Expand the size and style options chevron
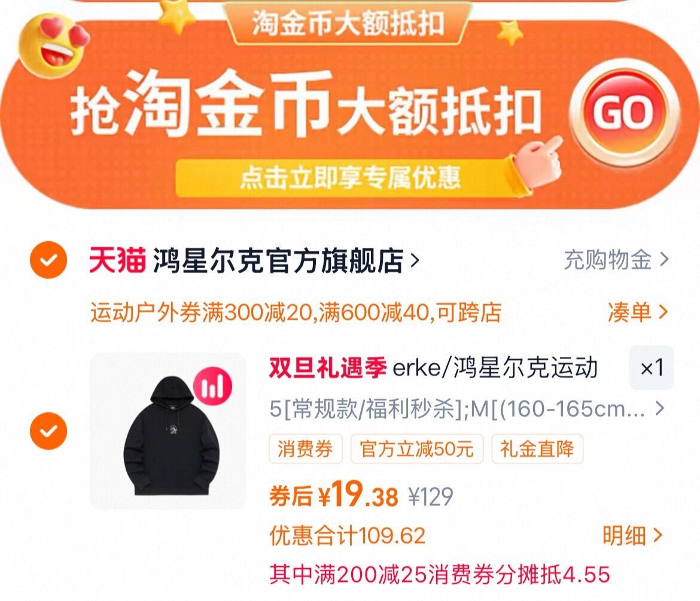Image resolution: width=700 pixels, height=601 pixels. pyautogui.click(x=659, y=408)
